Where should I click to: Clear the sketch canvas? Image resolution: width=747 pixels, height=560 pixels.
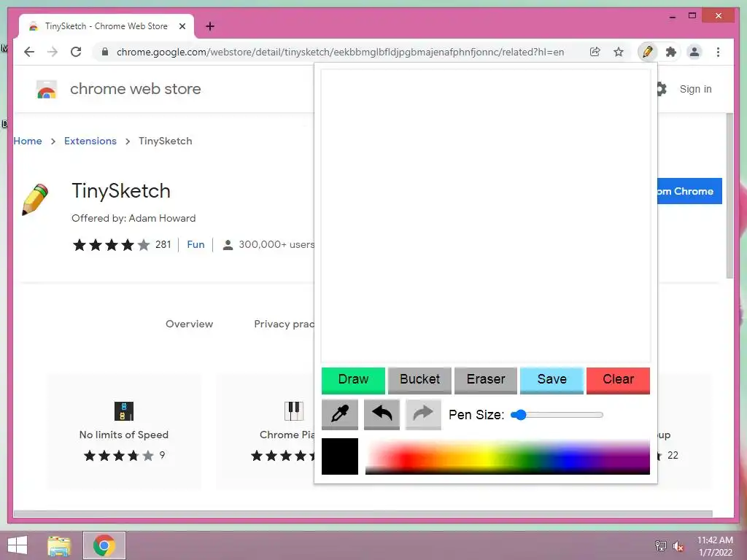pos(618,380)
